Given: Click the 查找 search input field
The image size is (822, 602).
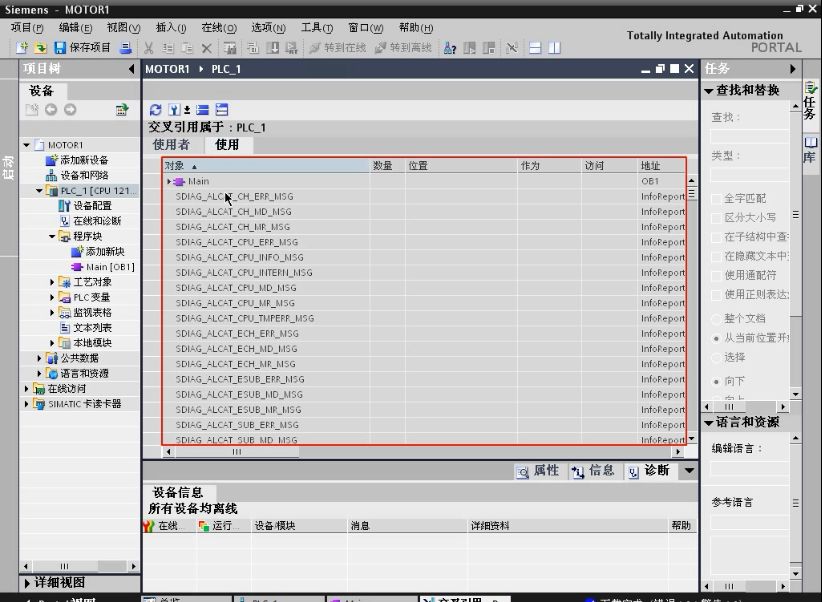Looking at the screenshot, I should coord(750,136).
